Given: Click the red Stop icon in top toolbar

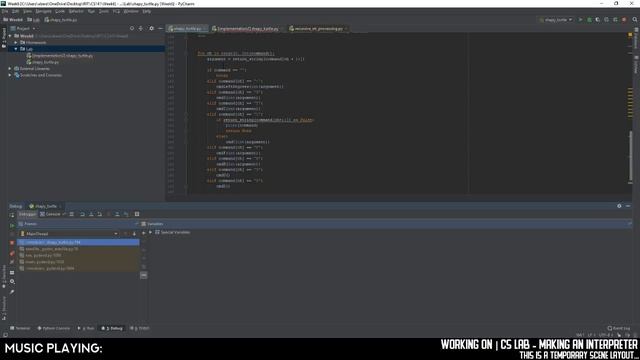Looking at the screenshot, I should point(624,20).
